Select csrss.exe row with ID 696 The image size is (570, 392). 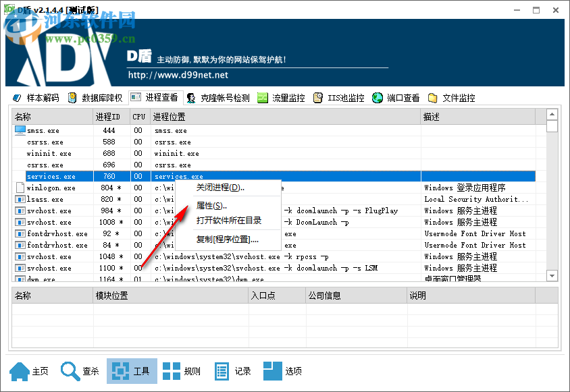coord(274,165)
